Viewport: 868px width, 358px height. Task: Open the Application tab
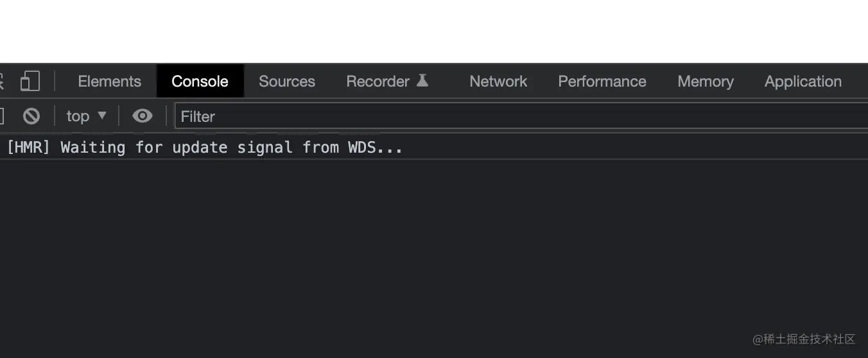[803, 81]
